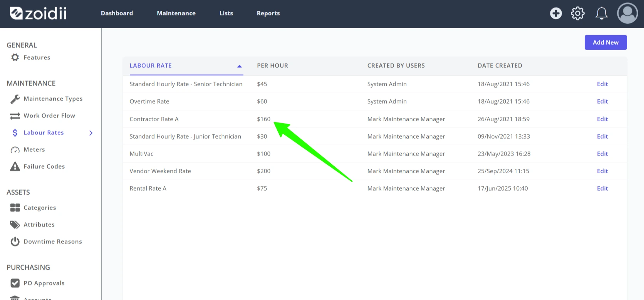
Task: Click the plus icon in top bar
Action: tap(556, 13)
